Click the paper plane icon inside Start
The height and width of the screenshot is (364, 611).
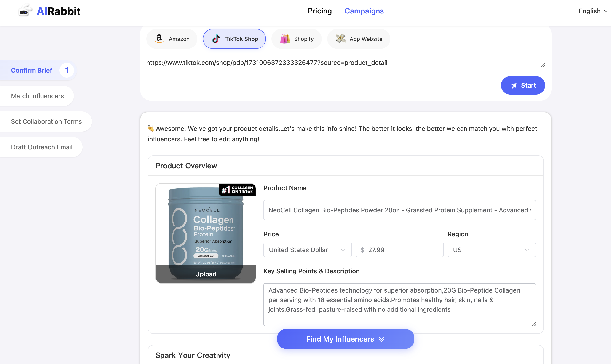tap(514, 85)
